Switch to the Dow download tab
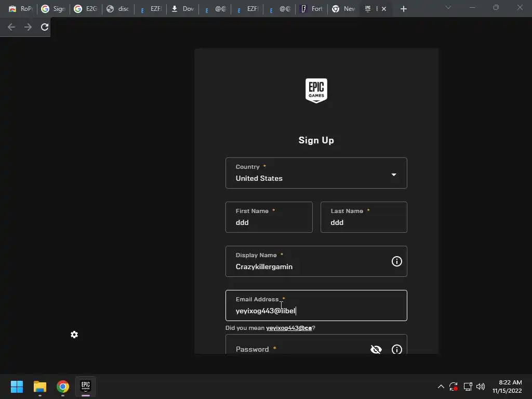532x399 pixels. click(x=182, y=9)
